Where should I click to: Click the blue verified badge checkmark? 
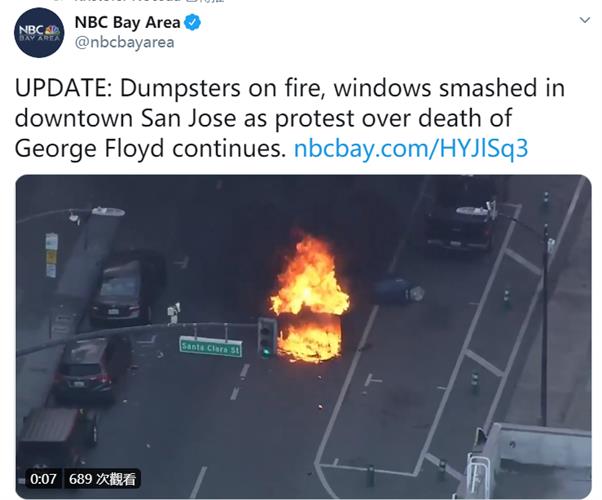[192, 22]
